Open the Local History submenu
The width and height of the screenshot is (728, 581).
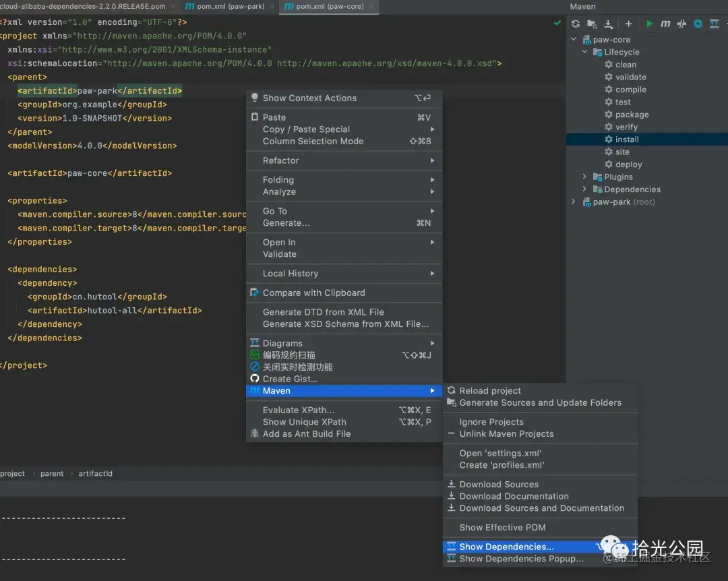tap(344, 274)
